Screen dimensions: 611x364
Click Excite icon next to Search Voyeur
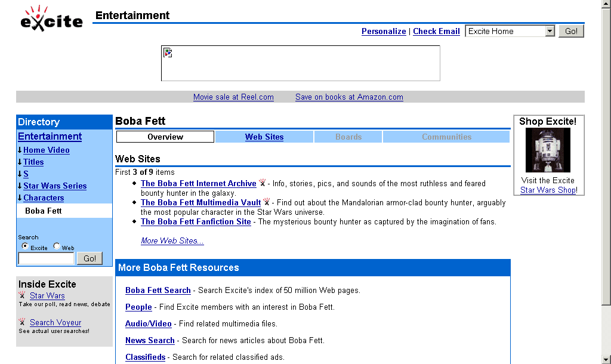22,322
